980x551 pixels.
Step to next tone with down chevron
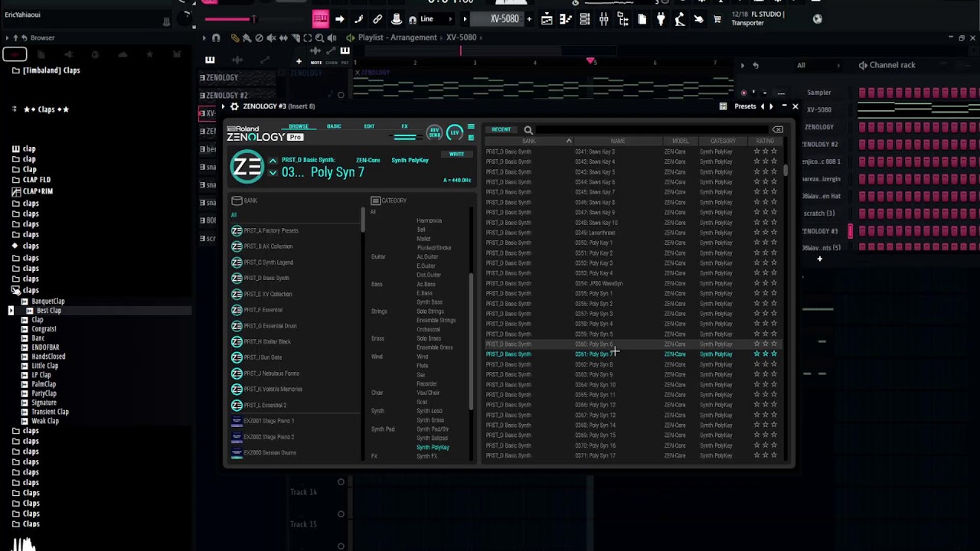(x=273, y=173)
